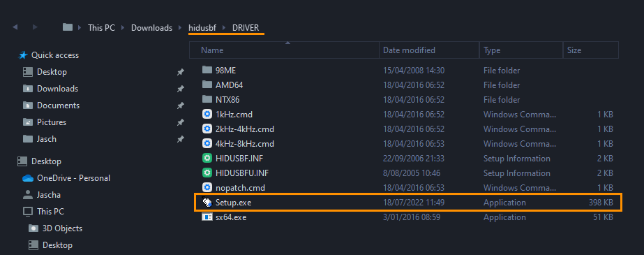Click 398 KB size of Setup.exe

click(601, 203)
